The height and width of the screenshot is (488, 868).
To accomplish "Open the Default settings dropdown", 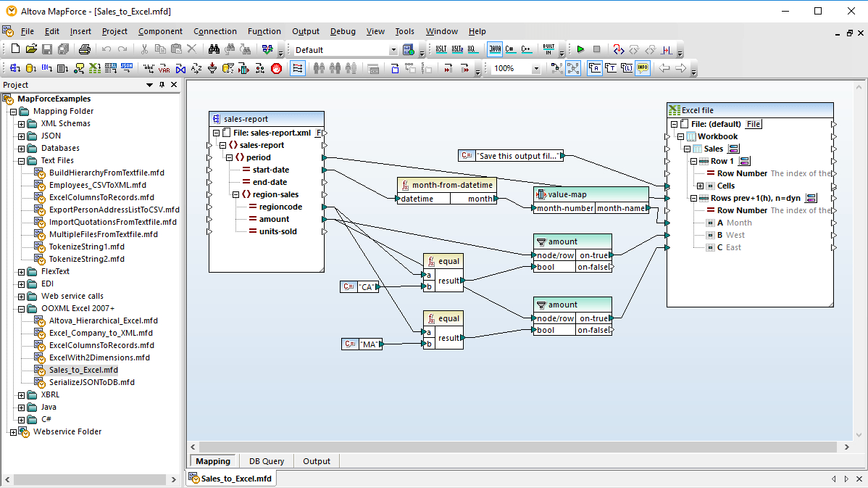I will (x=394, y=49).
